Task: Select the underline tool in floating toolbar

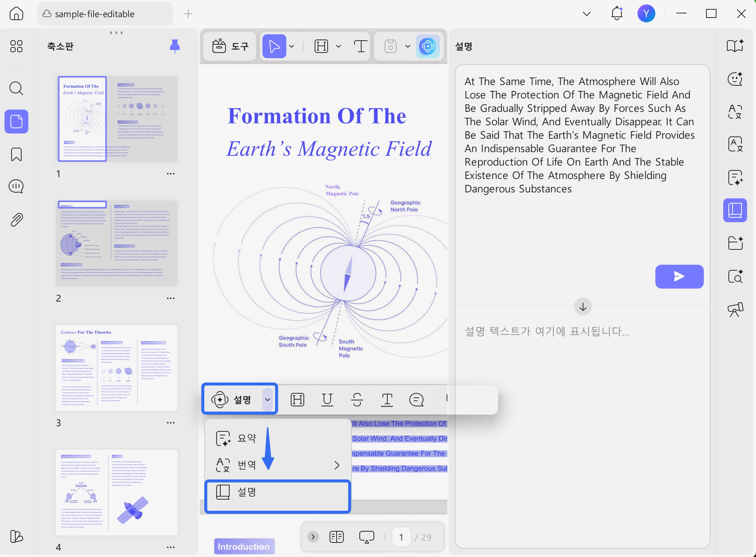Action: [x=327, y=400]
